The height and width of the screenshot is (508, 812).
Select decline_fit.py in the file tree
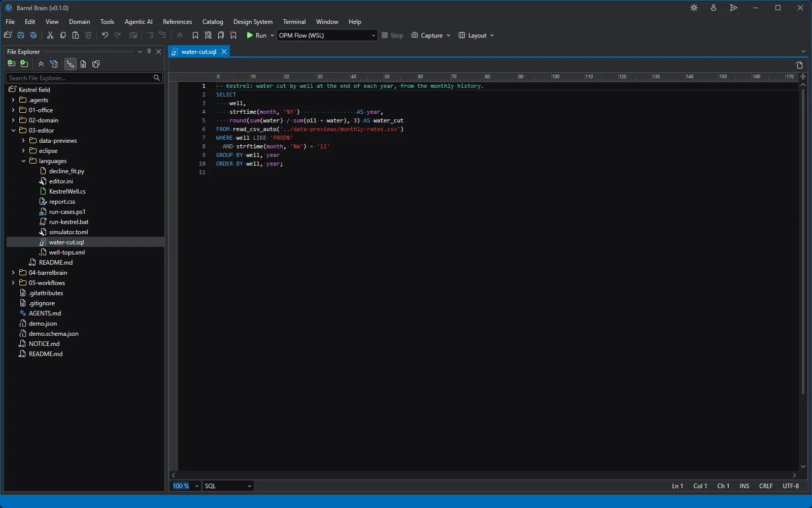click(x=66, y=171)
